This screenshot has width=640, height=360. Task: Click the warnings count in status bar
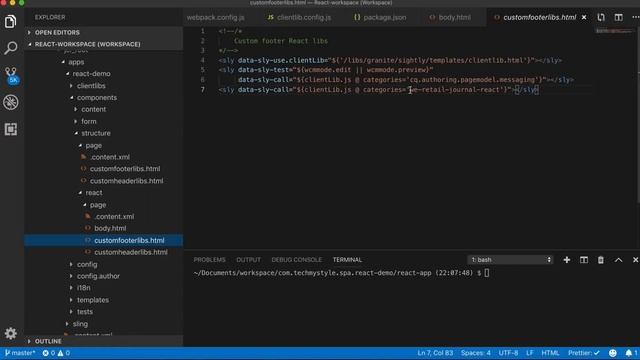pyautogui.click(x=64, y=353)
